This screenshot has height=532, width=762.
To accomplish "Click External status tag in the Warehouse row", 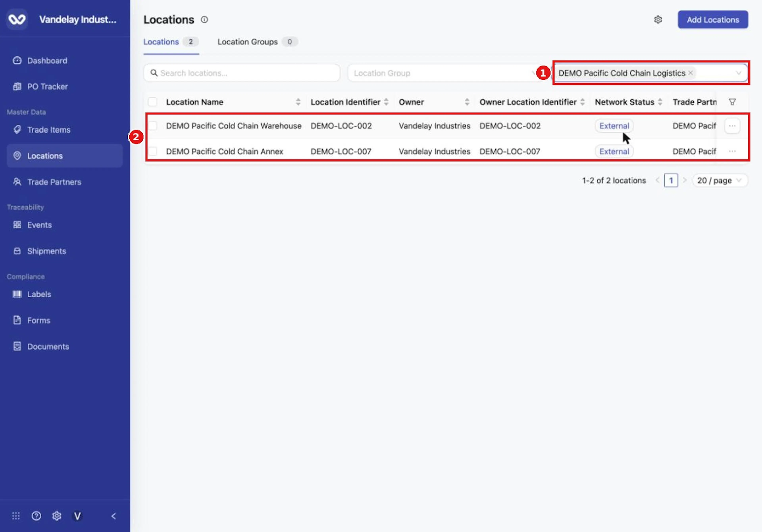I will tap(614, 126).
